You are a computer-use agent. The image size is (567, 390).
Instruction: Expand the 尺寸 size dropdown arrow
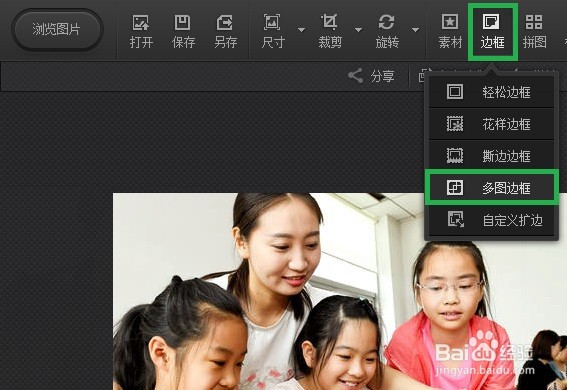[302, 30]
